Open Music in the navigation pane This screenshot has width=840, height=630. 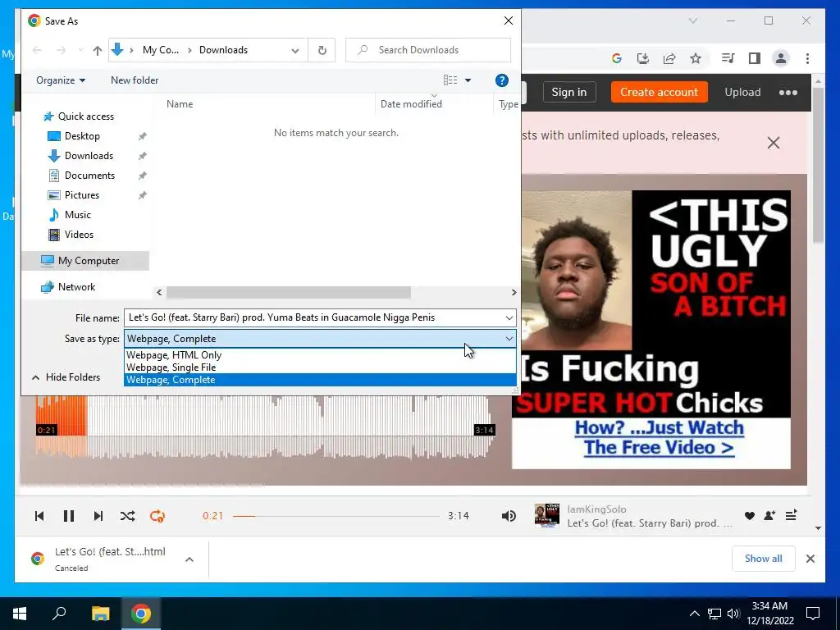tap(78, 215)
